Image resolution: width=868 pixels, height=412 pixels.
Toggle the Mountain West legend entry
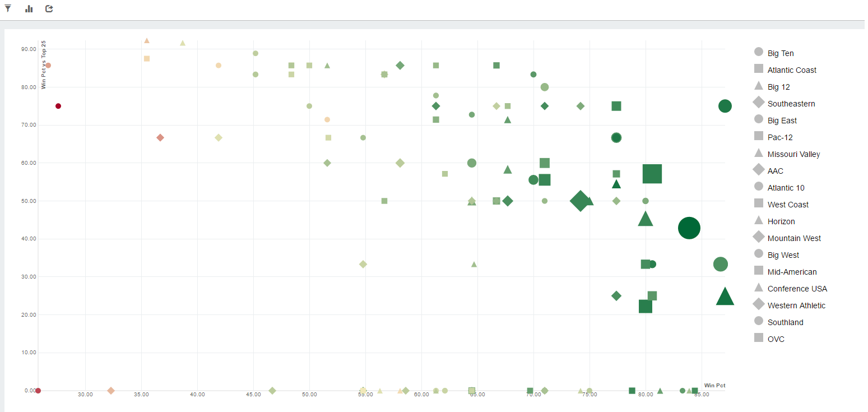tap(794, 238)
